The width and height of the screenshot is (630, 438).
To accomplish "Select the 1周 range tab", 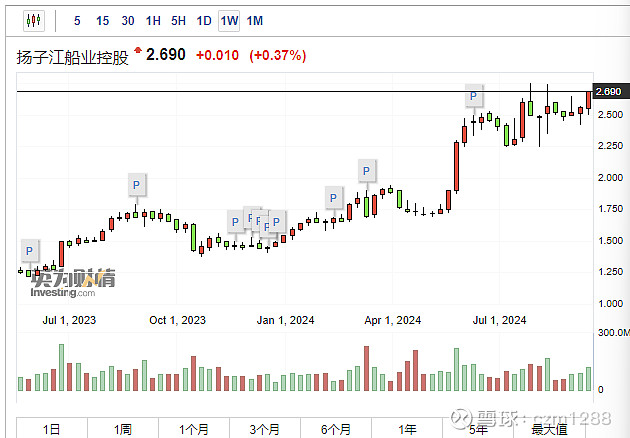I will point(123,429).
